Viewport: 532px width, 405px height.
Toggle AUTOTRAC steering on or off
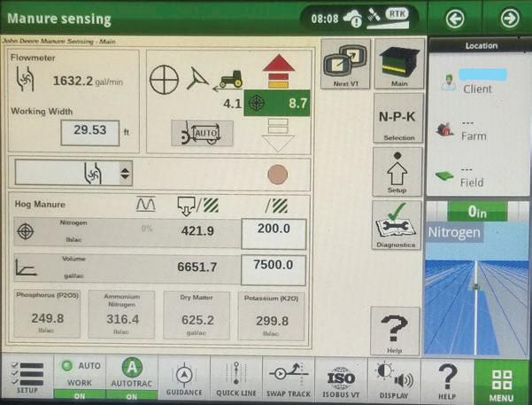132,378
